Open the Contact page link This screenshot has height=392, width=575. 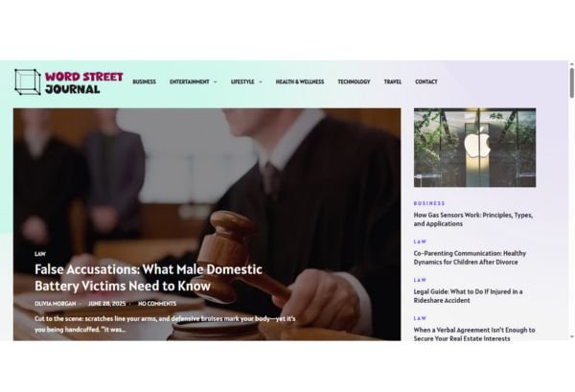pyautogui.click(x=426, y=81)
